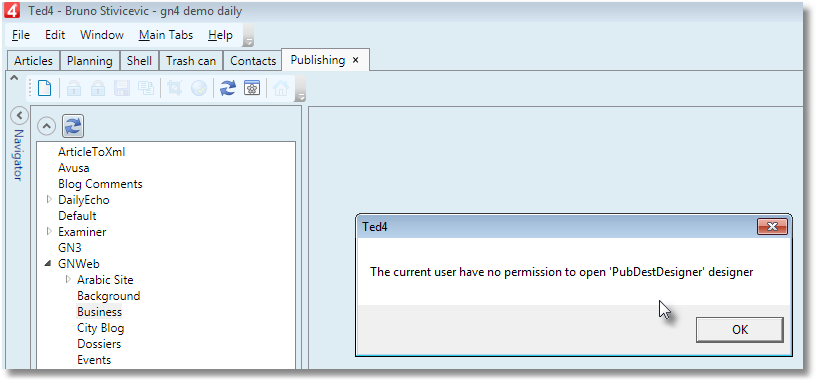Close the Ted4 permission dialog
The width and height of the screenshot is (817, 383).
(772, 227)
